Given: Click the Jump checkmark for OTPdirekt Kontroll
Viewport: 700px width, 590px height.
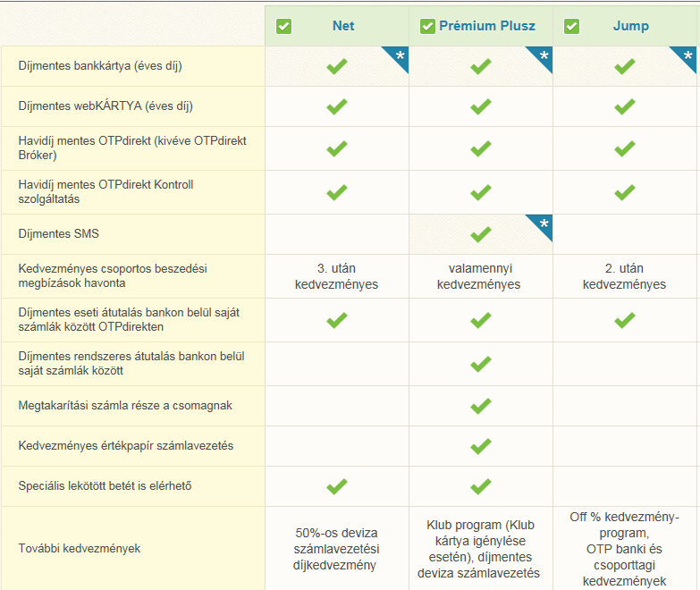Looking at the screenshot, I should click(x=625, y=192).
